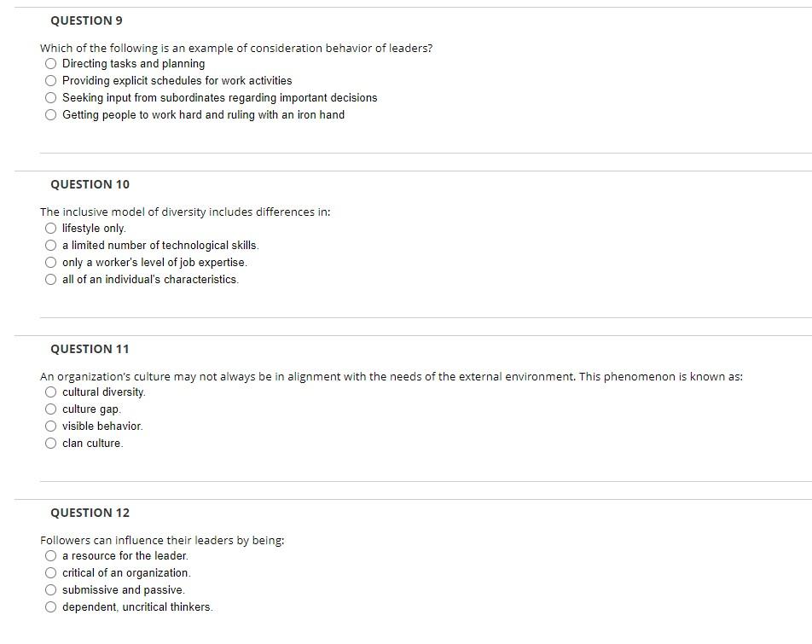
Task: Pick 'all of an individual's characteristics.'
Action: pos(49,279)
